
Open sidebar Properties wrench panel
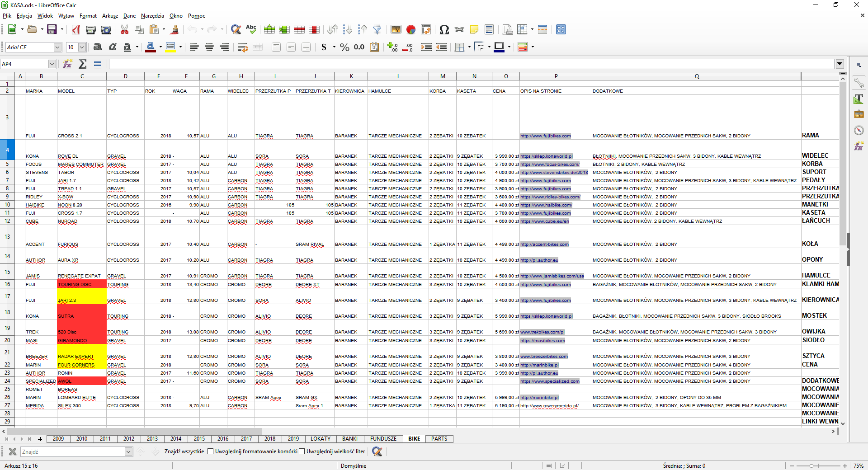859,83
